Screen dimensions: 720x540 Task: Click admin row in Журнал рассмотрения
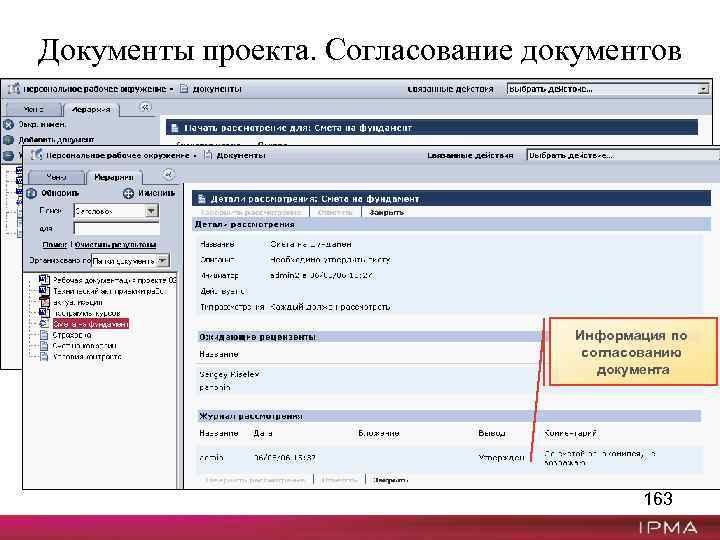click(x=450, y=458)
